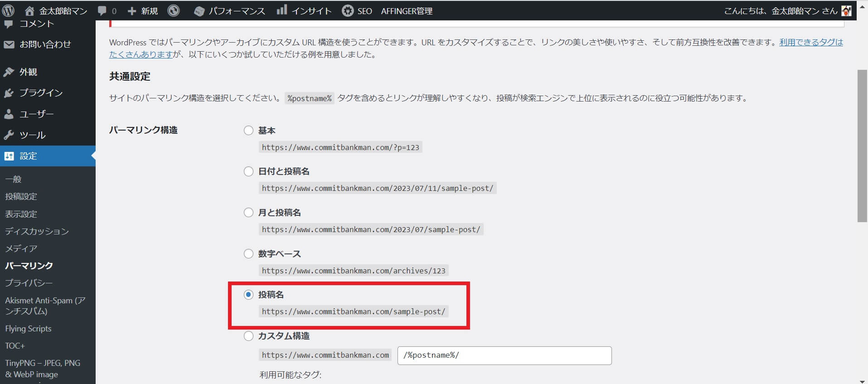Screen dimensions: 868x384
Task: Choose the カスタム構造 radio button
Action: click(248, 336)
